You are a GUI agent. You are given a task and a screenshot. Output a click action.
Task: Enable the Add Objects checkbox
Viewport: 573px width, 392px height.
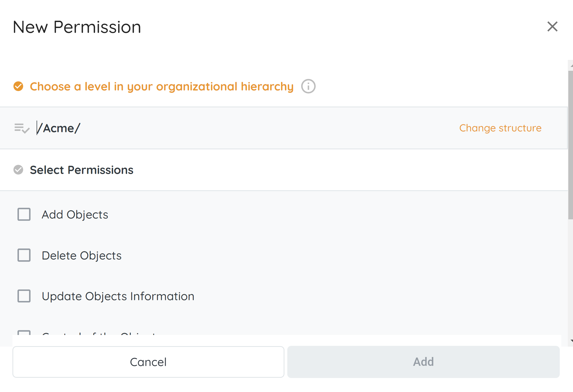pyautogui.click(x=24, y=214)
